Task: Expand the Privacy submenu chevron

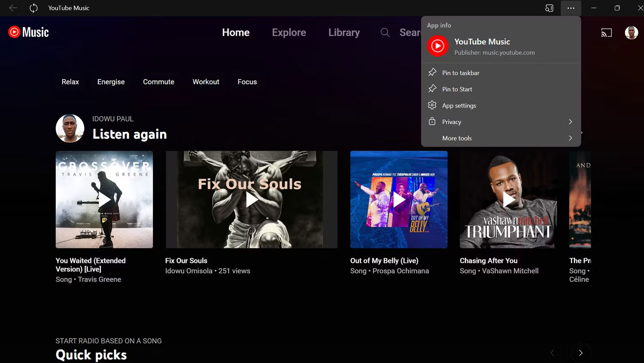Action: [570, 122]
